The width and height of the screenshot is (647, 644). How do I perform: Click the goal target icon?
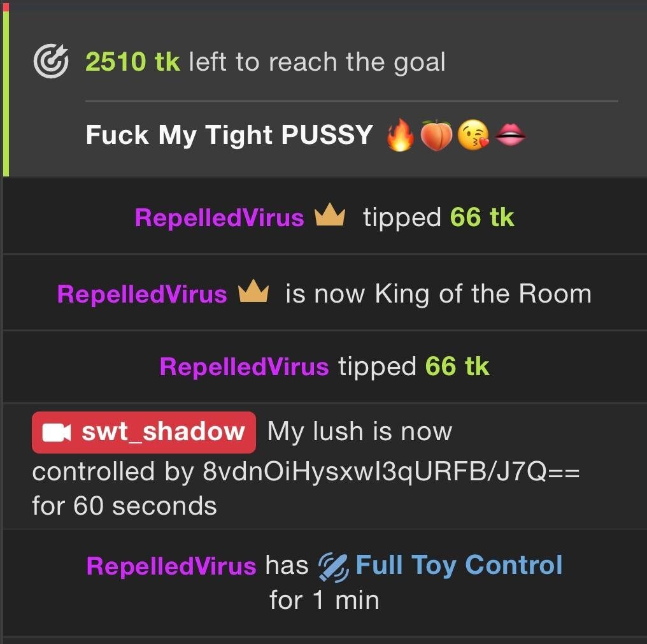[x=51, y=61]
